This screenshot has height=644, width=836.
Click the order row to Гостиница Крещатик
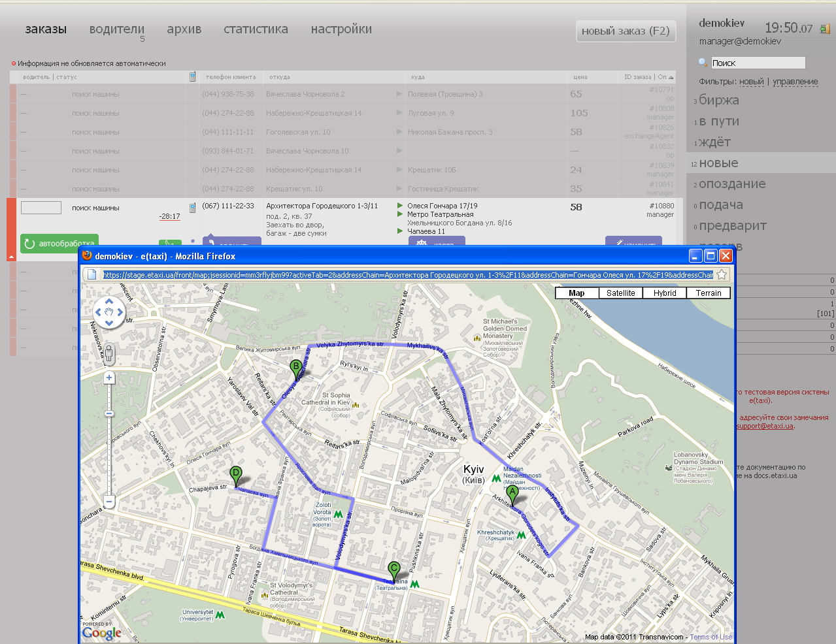(x=343, y=189)
